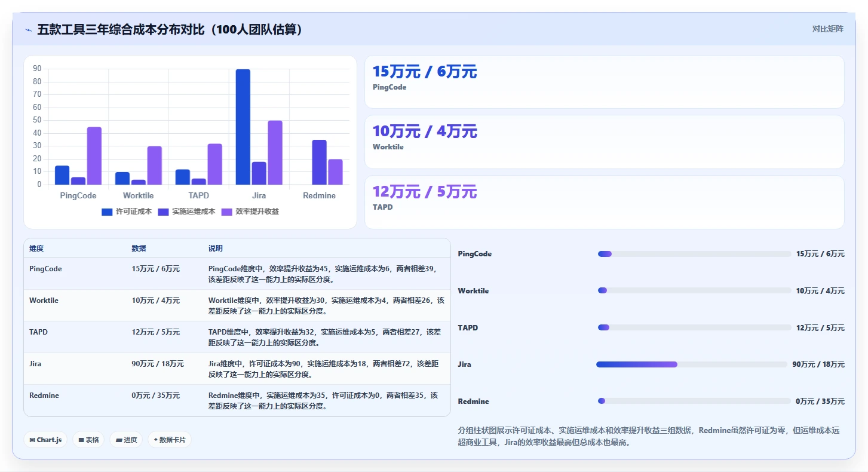868x472 pixels.
Task: Click the 说明 column header
Action: pos(215,249)
